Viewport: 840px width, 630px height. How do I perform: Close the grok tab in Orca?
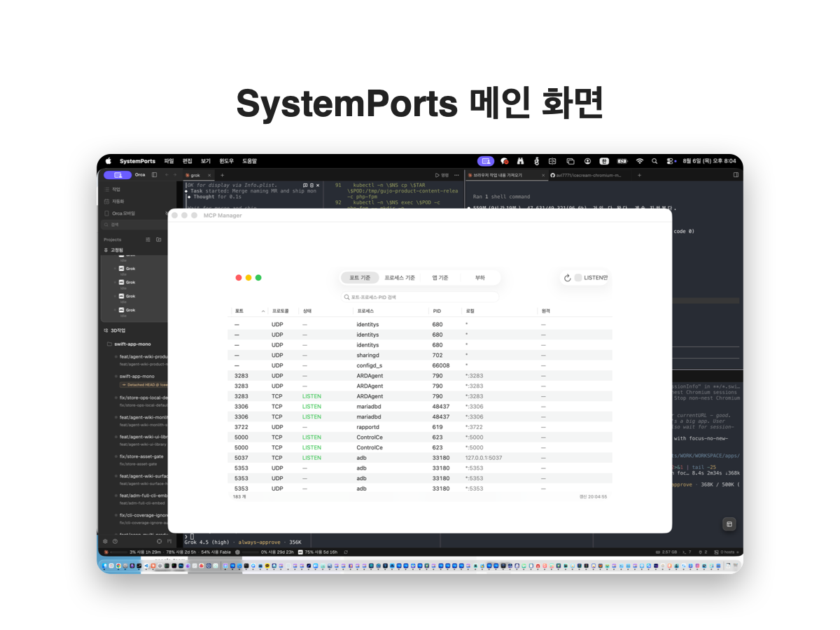(210, 175)
